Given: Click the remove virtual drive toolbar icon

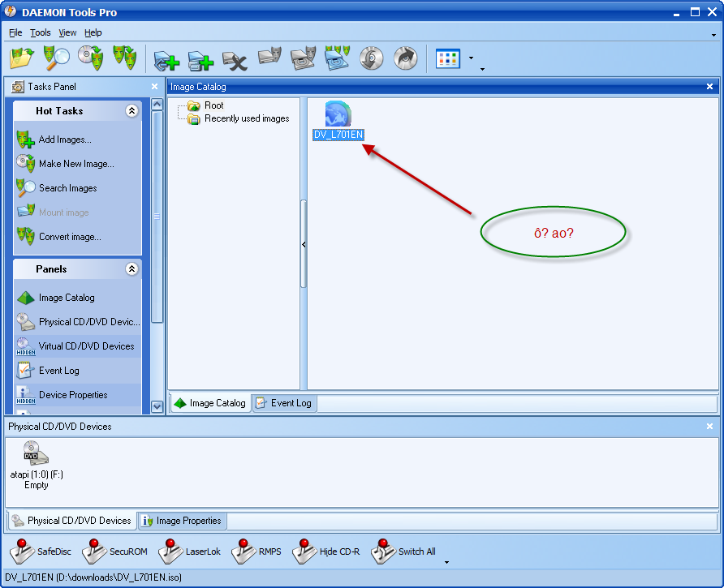Looking at the screenshot, I should click(x=235, y=59).
